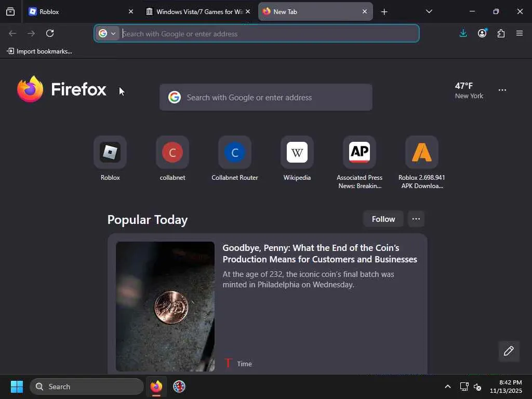Open the globe app in taskbar

pos(179,387)
